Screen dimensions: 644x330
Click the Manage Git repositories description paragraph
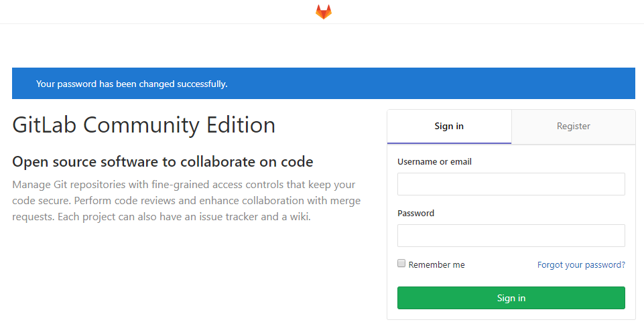pos(184,201)
